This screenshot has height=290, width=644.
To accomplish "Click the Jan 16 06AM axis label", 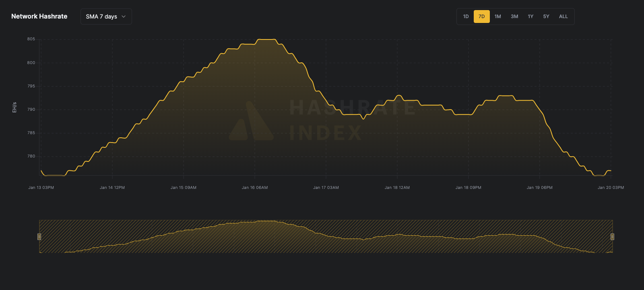I will point(255,188).
